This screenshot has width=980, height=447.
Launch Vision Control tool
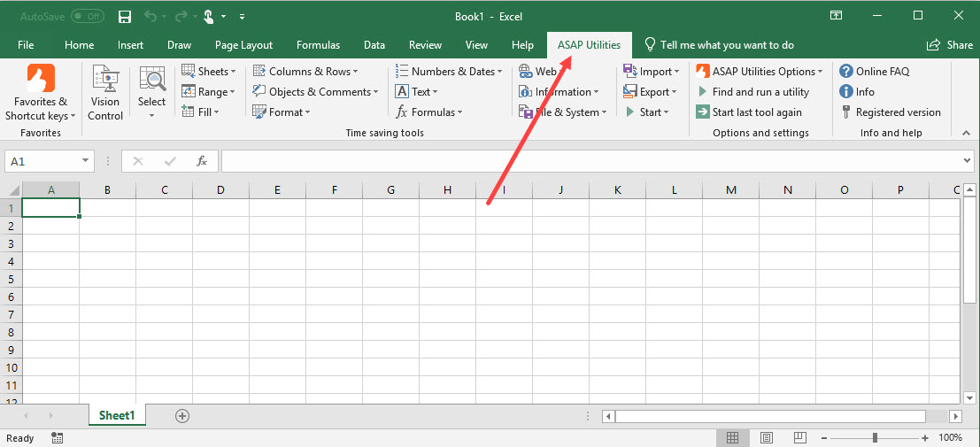pos(105,93)
